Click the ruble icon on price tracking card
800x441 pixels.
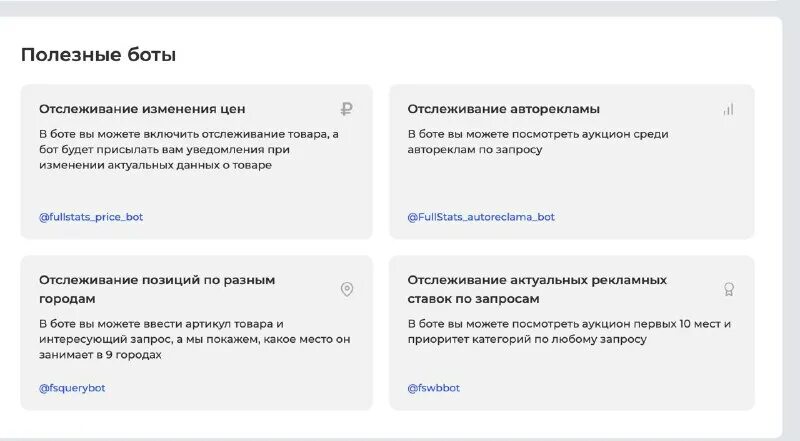[x=346, y=110]
